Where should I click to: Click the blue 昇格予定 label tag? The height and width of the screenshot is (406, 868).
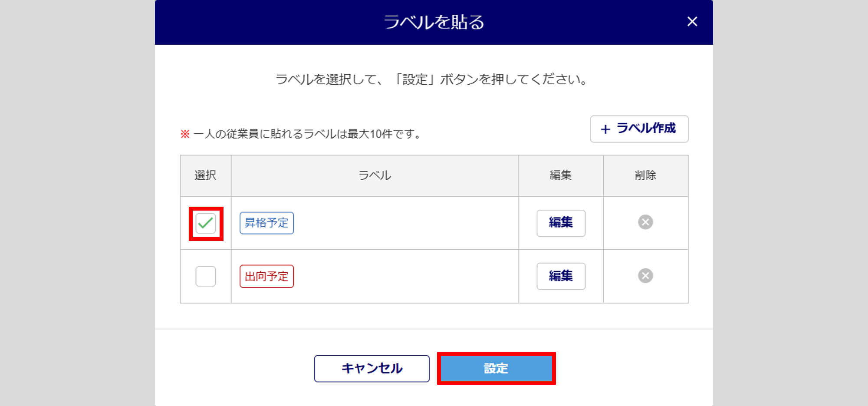(266, 223)
